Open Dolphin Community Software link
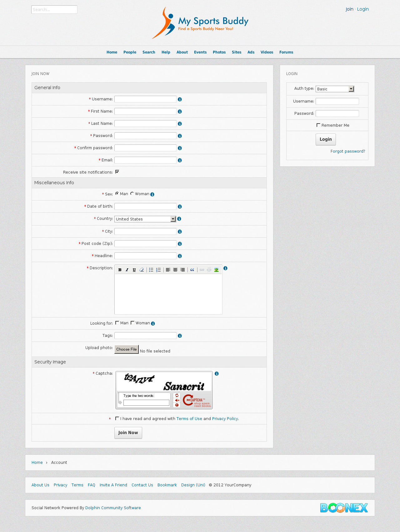400x532 pixels. tap(113, 508)
